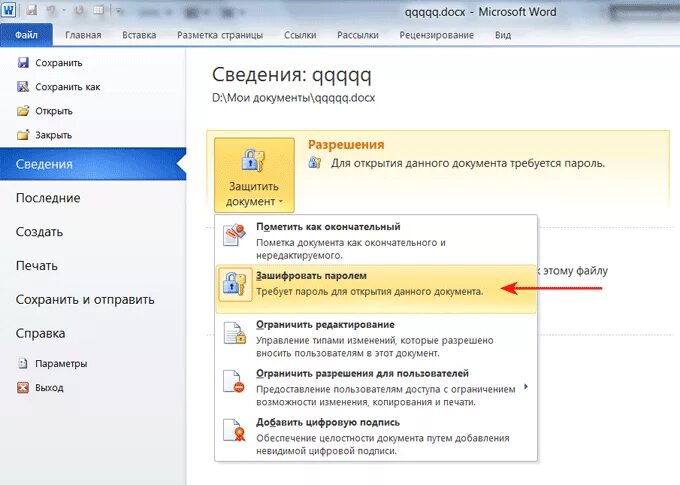Open the Последние section
This screenshot has height=485, width=680.
point(48,198)
